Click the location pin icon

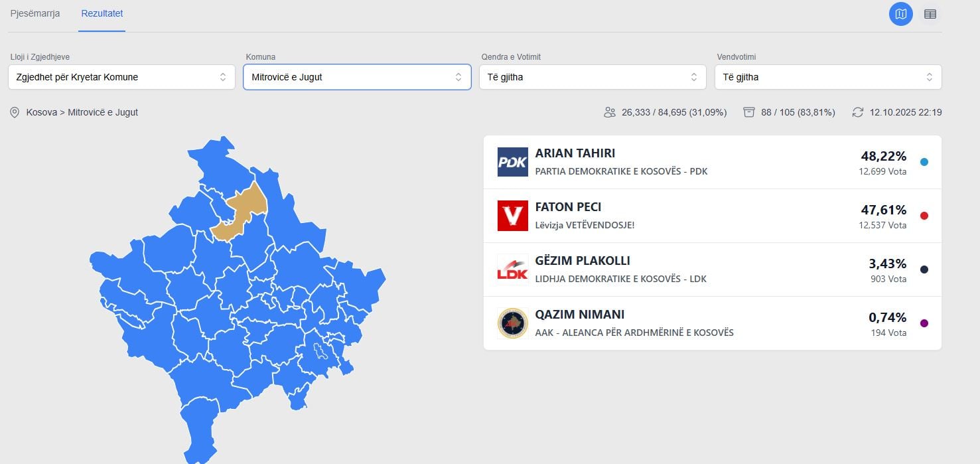coord(15,113)
